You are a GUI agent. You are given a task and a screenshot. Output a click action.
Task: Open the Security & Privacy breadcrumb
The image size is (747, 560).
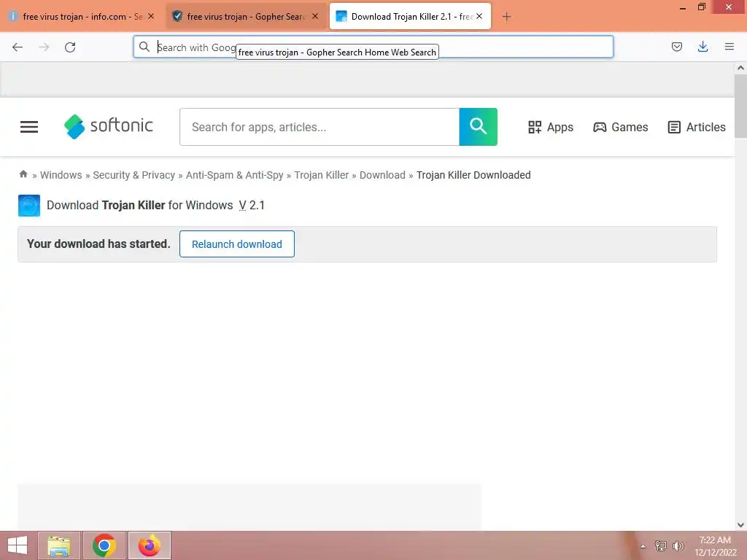pos(134,175)
